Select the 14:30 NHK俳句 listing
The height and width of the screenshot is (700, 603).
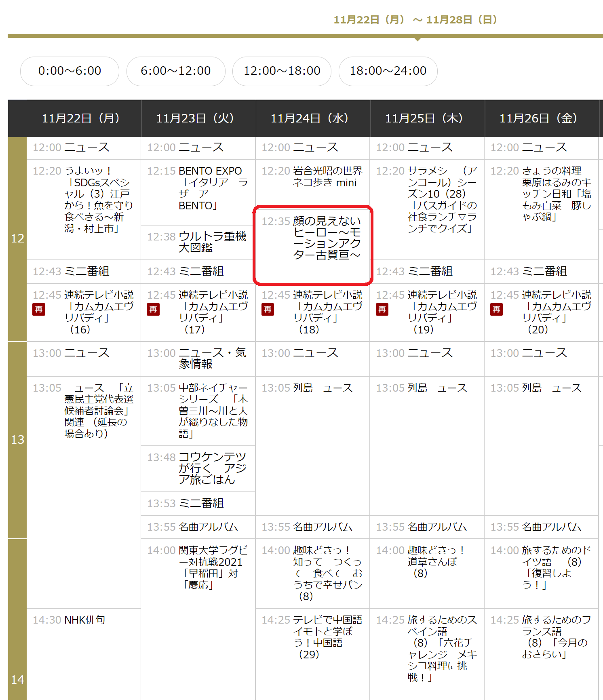[84, 620]
